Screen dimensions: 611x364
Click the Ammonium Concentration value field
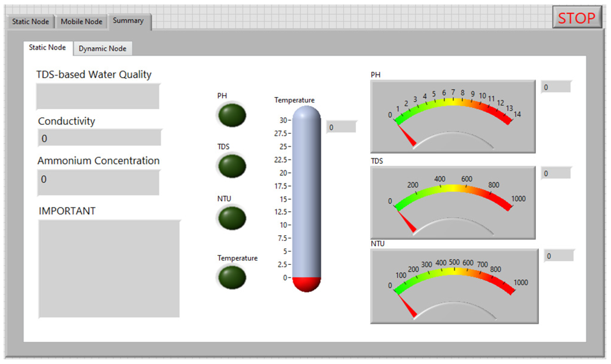coord(98,182)
